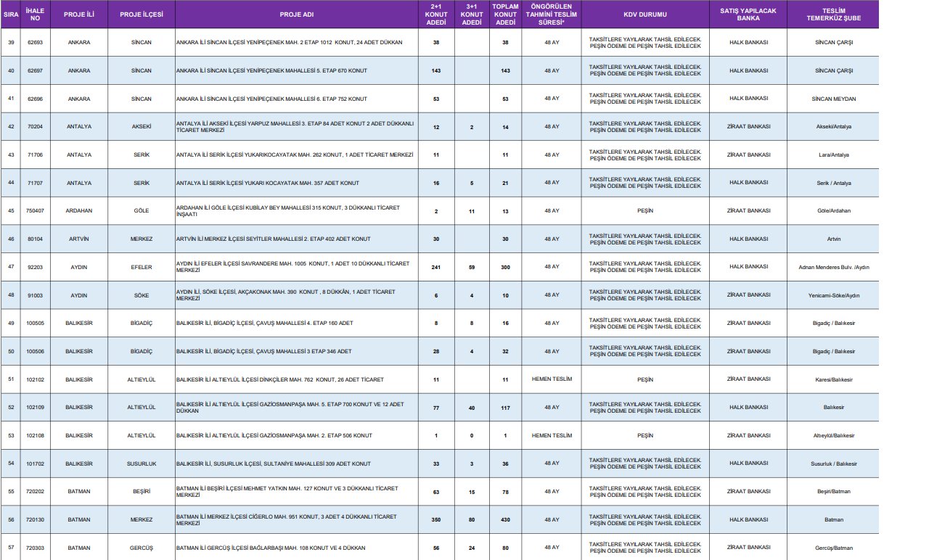Select the Göle/Ardahan branch cell
The image size is (929, 560).
(x=834, y=210)
